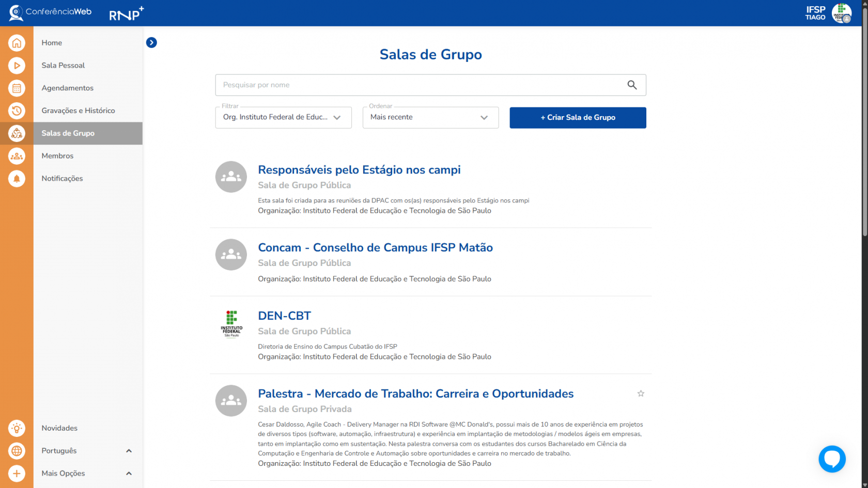
Task: Expand the Português language selector
Action: [x=129, y=451]
